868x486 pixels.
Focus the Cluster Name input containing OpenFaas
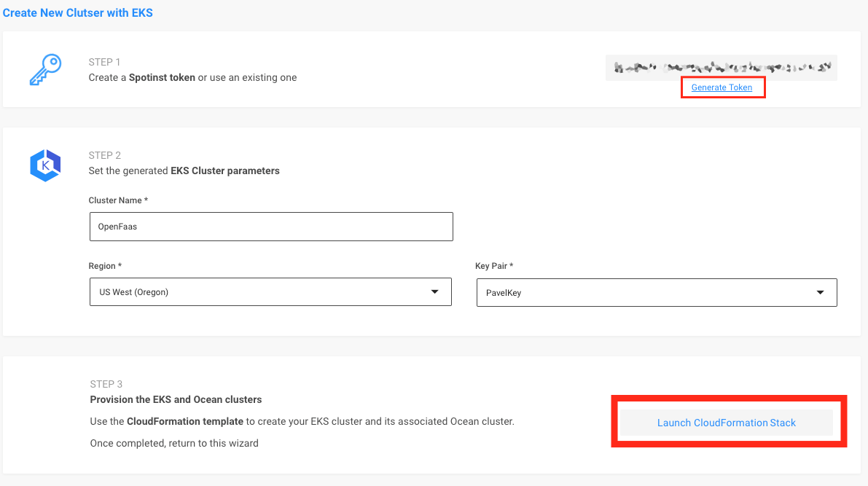click(x=271, y=227)
